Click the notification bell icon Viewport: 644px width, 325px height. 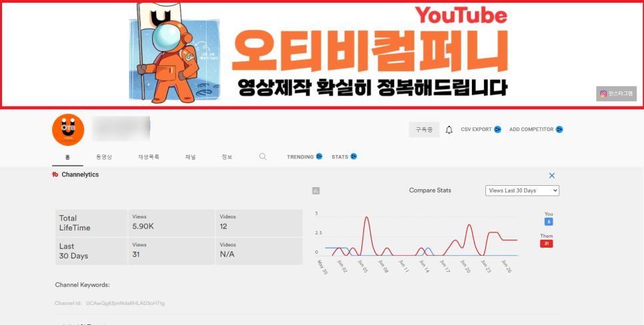click(x=449, y=130)
